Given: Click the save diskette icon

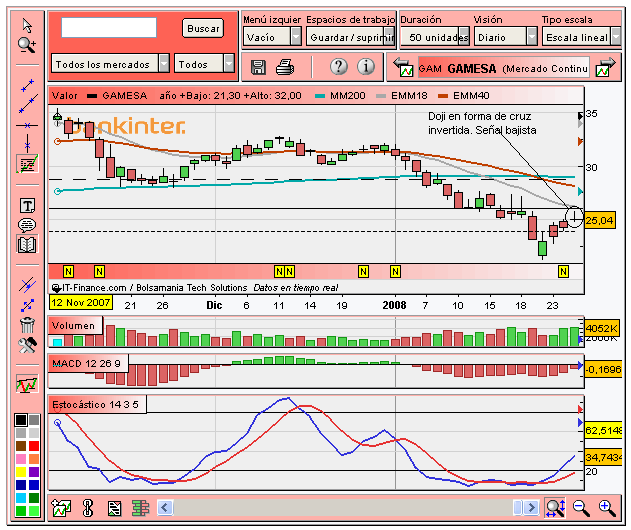Looking at the screenshot, I should point(258,67).
